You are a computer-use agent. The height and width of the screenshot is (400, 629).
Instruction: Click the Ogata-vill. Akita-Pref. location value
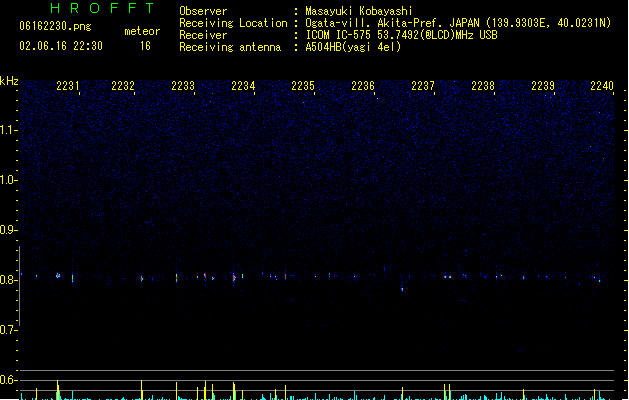tap(458, 23)
